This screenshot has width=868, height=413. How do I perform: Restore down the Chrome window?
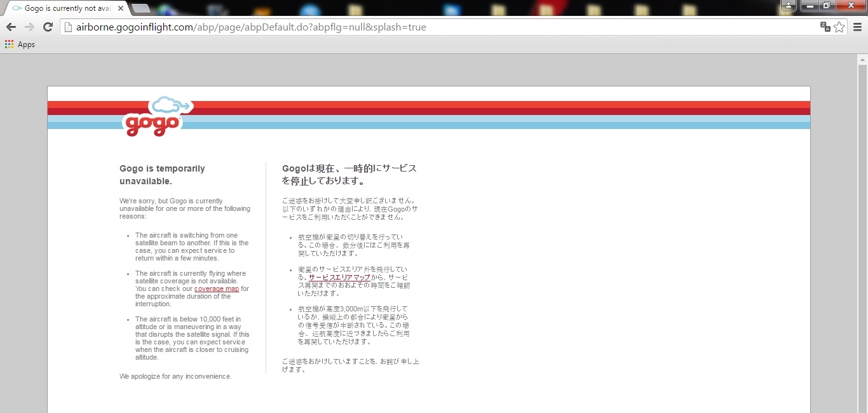[827, 6]
